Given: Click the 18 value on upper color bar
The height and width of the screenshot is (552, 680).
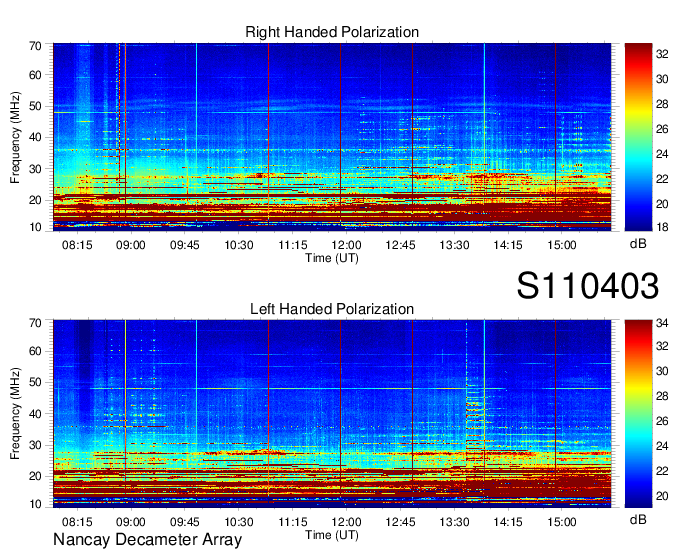Looking at the screenshot, I should coord(662,227).
